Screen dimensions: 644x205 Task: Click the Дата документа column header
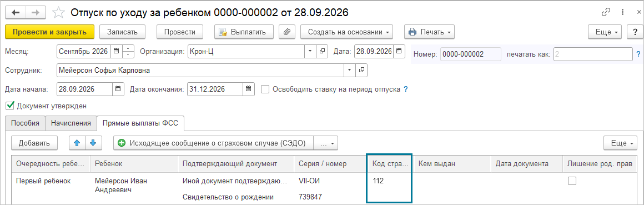527,163
